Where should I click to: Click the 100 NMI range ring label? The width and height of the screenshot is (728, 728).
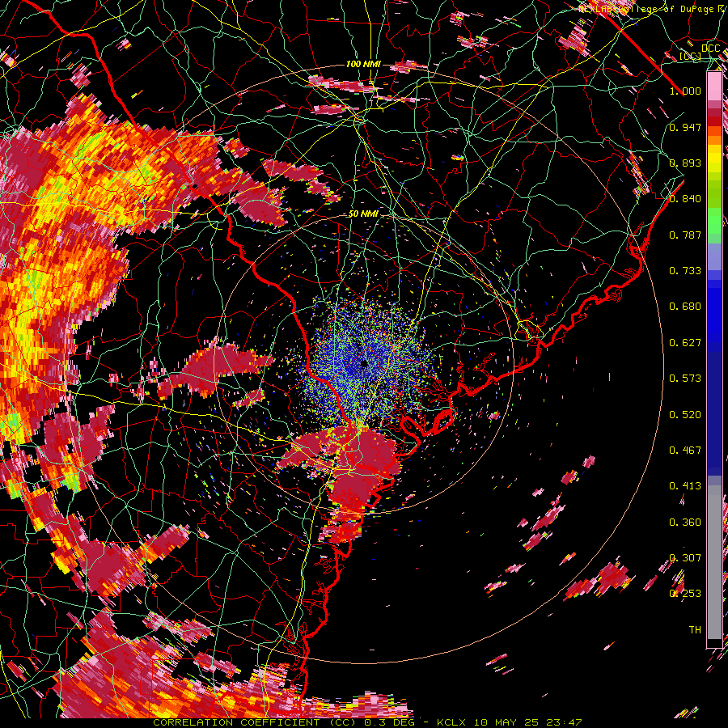[363, 64]
